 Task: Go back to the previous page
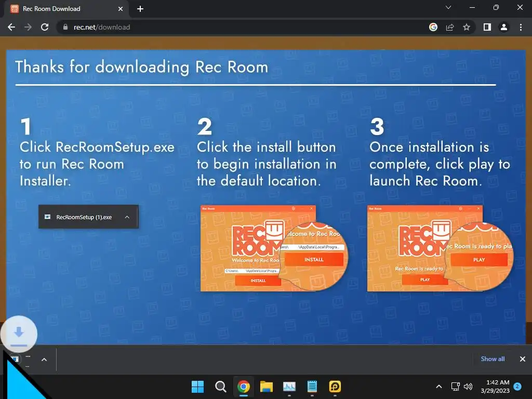tap(11, 27)
